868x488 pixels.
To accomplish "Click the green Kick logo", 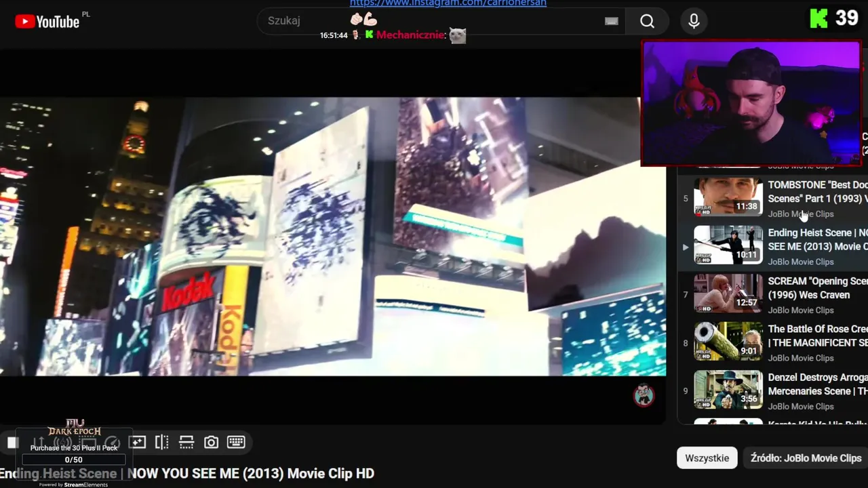I will [x=819, y=18].
